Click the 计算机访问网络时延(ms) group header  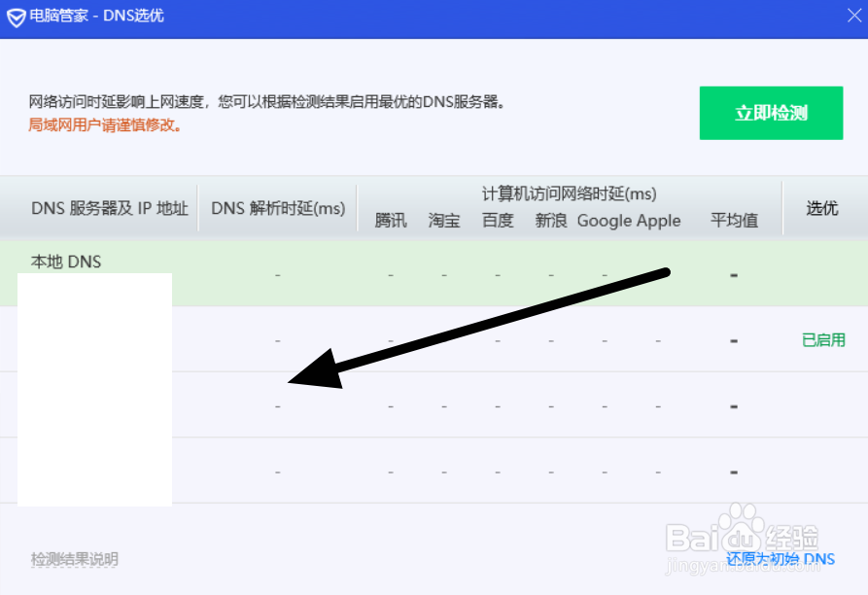(569, 193)
